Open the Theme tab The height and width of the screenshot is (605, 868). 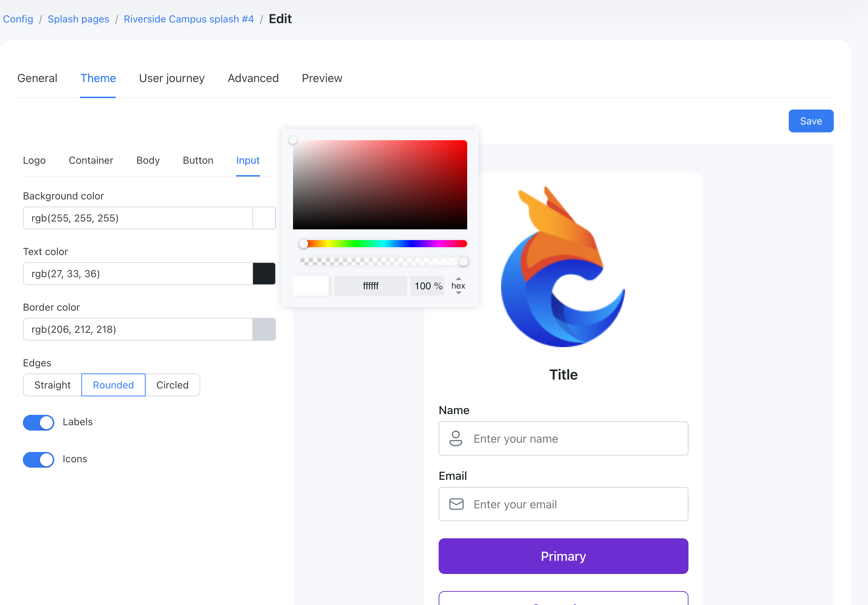pyautogui.click(x=98, y=78)
